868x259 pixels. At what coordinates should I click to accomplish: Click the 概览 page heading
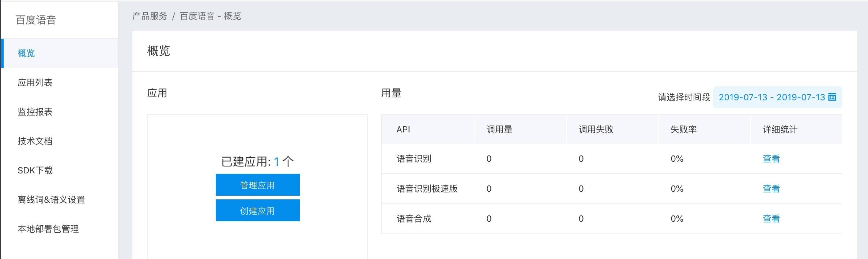point(158,50)
